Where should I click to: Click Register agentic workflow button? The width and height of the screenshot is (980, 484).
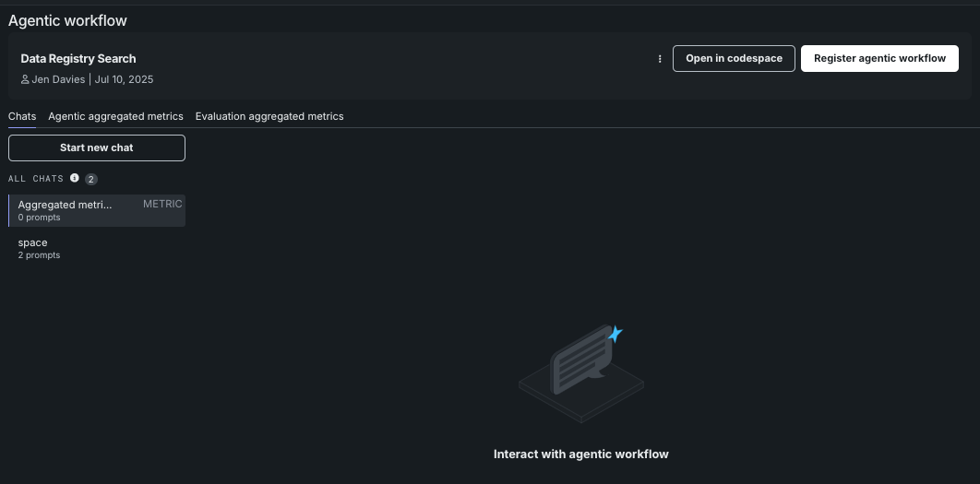(x=879, y=58)
